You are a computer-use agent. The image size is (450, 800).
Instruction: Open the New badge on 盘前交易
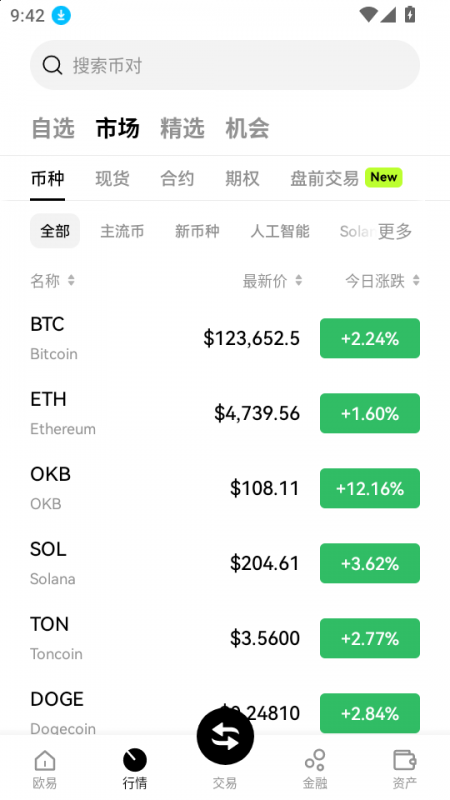(x=384, y=178)
